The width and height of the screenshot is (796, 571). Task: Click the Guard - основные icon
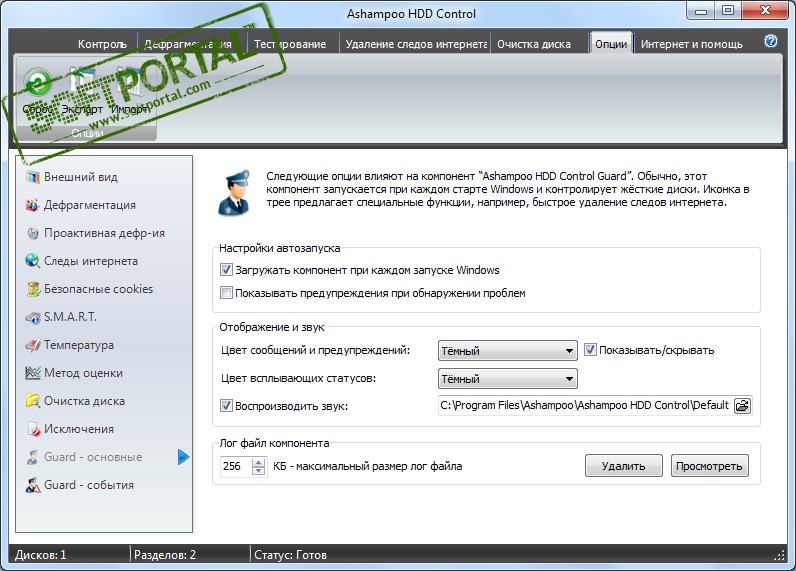pyautogui.click(x=33, y=457)
